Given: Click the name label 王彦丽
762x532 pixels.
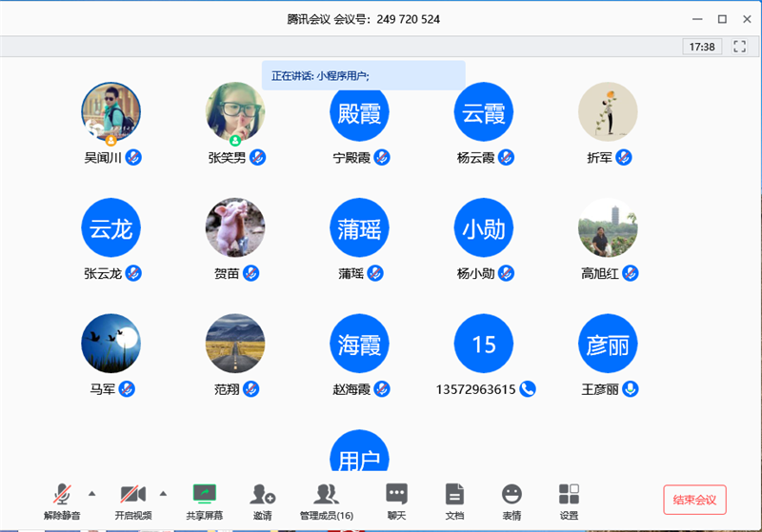Looking at the screenshot, I should pyautogui.click(x=600, y=389).
